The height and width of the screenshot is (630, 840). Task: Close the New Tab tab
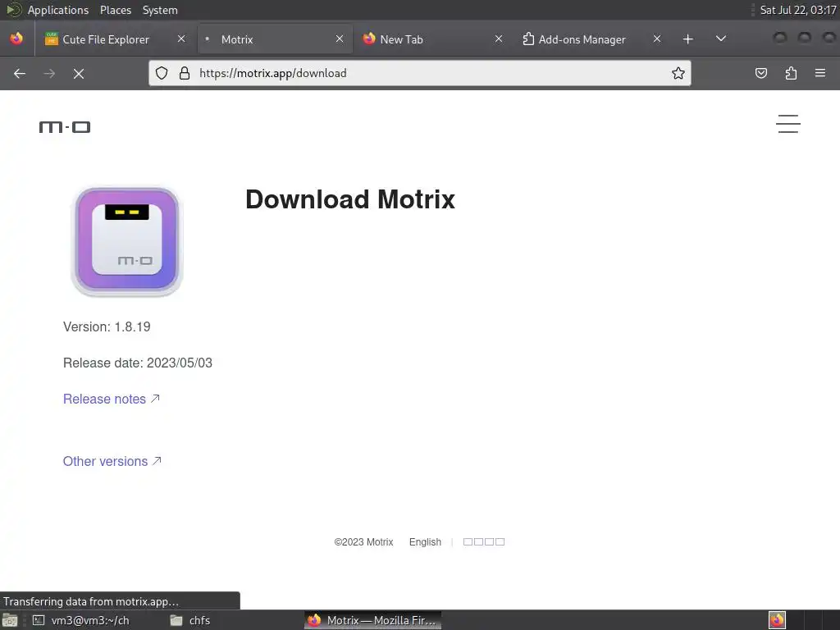click(498, 39)
